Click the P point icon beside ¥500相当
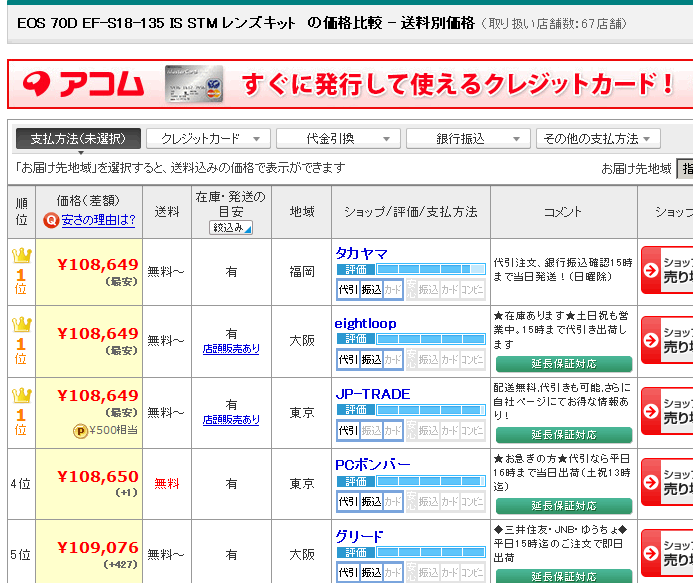 tap(80, 431)
